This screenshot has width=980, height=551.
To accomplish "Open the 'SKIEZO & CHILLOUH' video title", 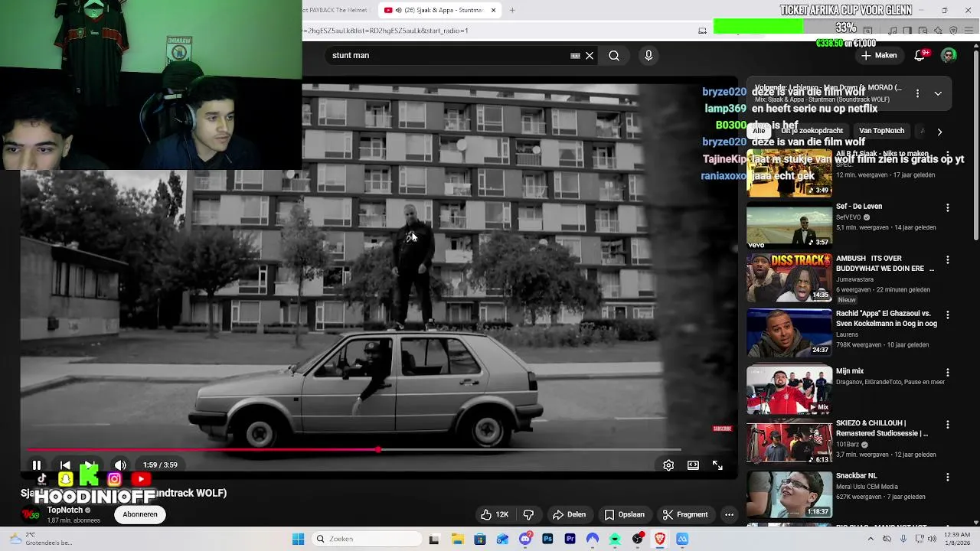I will (882, 429).
